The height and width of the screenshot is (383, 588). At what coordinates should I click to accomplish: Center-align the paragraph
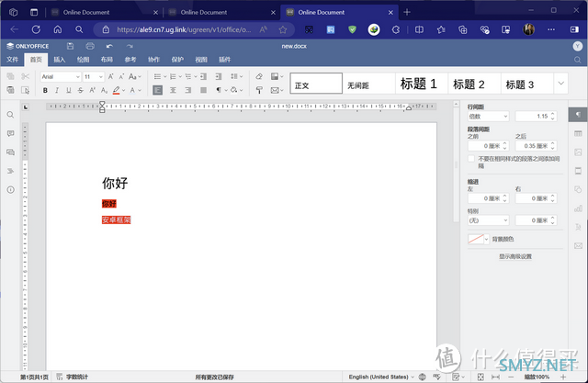[x=172, y=91]
